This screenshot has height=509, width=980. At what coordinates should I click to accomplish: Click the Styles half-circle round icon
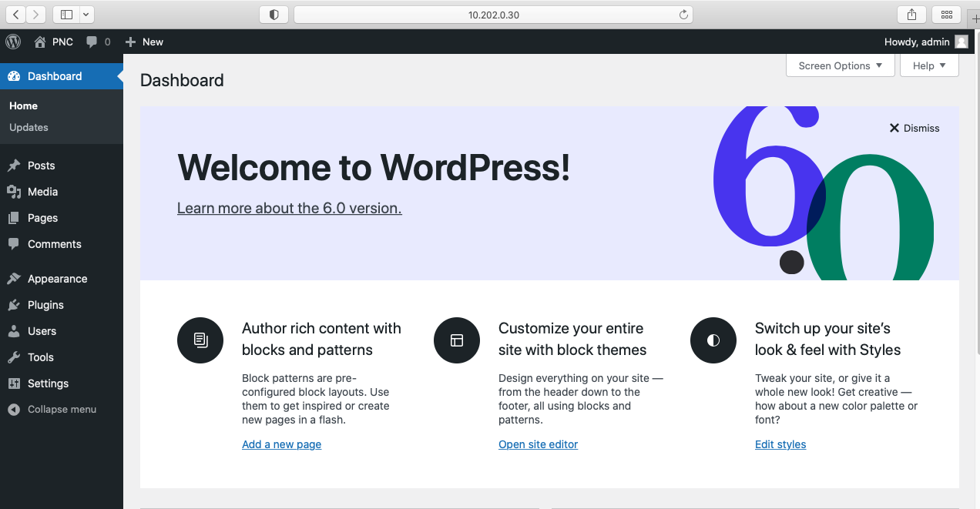[x=713, y=340]
